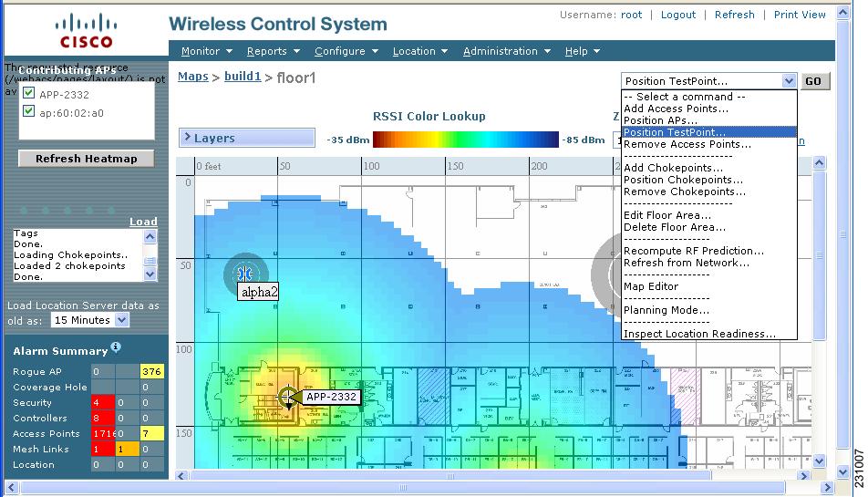The image size is (868, 497).
Task: Click map horizontal scroll right arrow
Action: tap(804, 475)
